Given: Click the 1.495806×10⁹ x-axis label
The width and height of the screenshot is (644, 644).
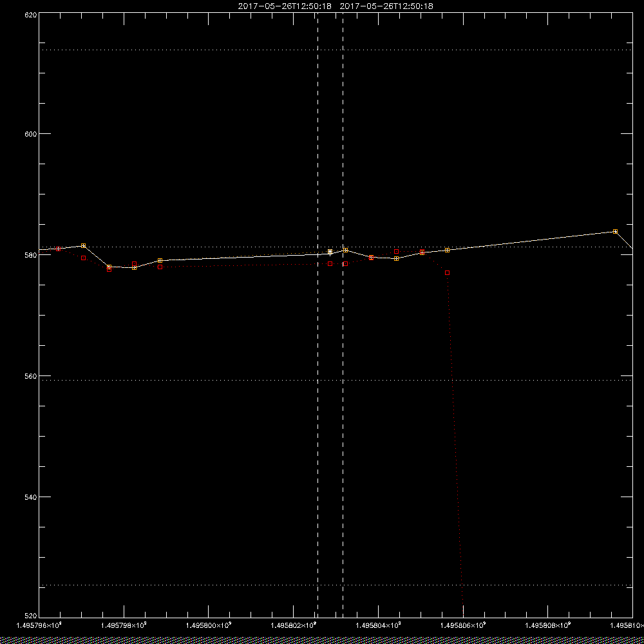Looking at the screenshot, I should (x=463, y=625).
